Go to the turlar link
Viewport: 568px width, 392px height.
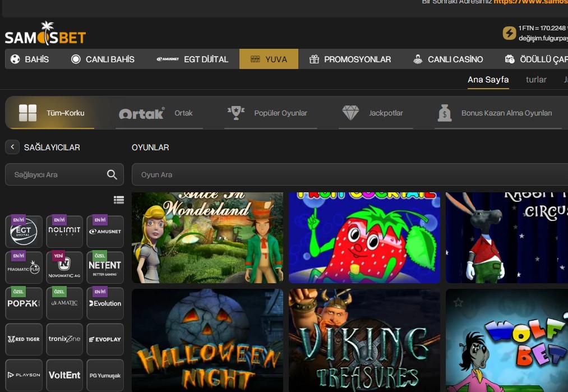pyautogui.click(x=536, y=80)
